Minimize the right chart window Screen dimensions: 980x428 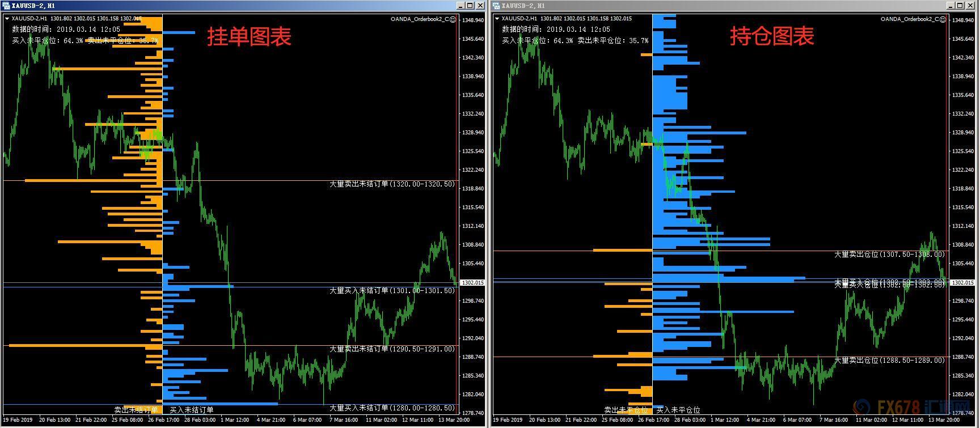click(x=951, y=6)
